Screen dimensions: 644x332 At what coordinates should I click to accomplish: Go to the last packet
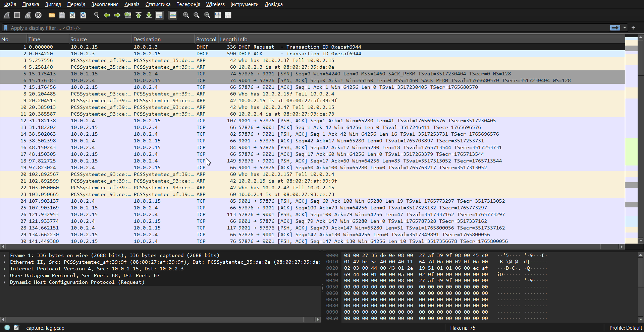click(x=149, y=15)
